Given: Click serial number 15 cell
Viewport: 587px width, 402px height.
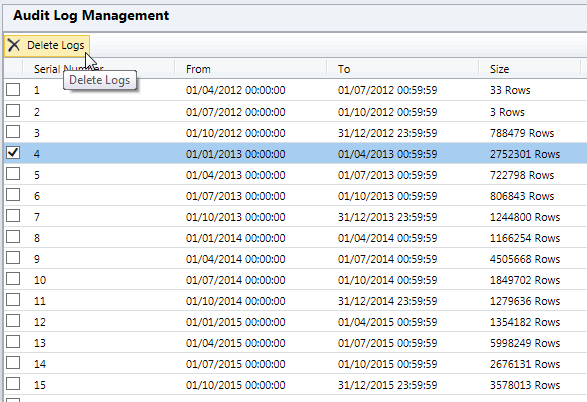Looking at the screenshot, I should coord(40,384).
